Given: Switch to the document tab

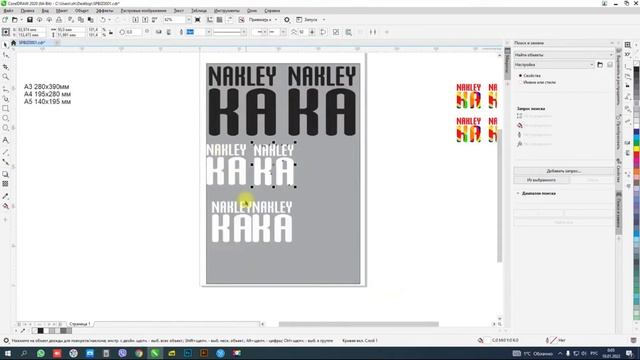Looking at the screenshot, I should 32,42.
